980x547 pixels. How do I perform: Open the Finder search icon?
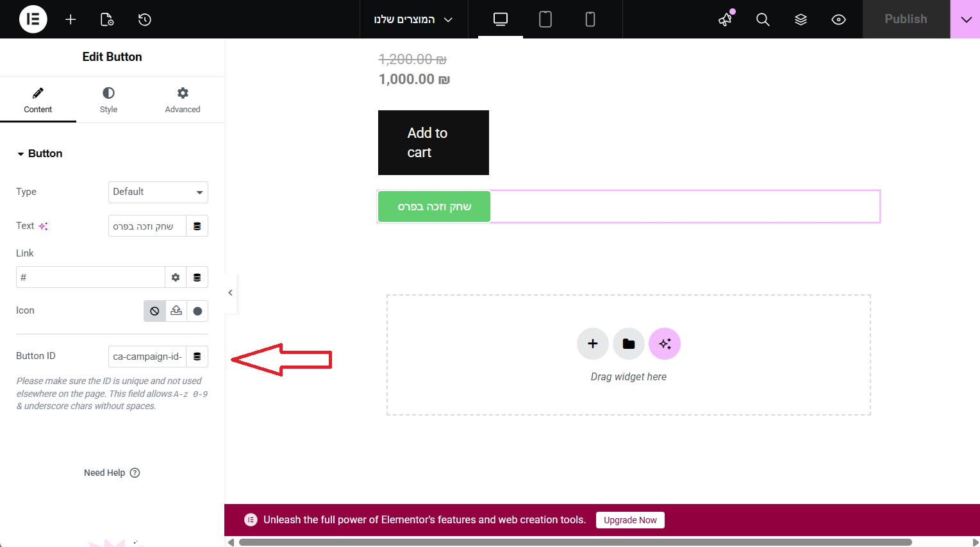click(763, 19)
